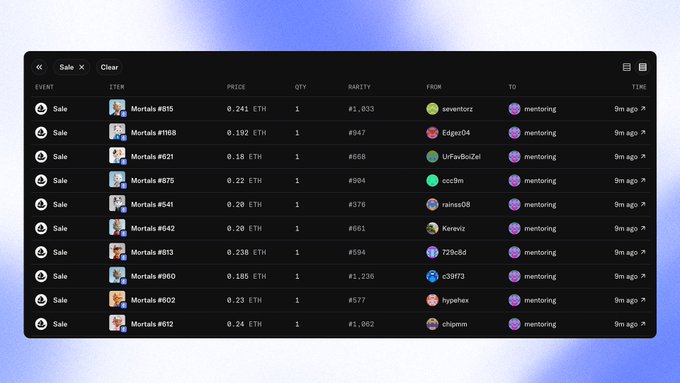Click Sale event icon for Mortals #541
The image size is (680, 383).
click(x=41, y=204)
